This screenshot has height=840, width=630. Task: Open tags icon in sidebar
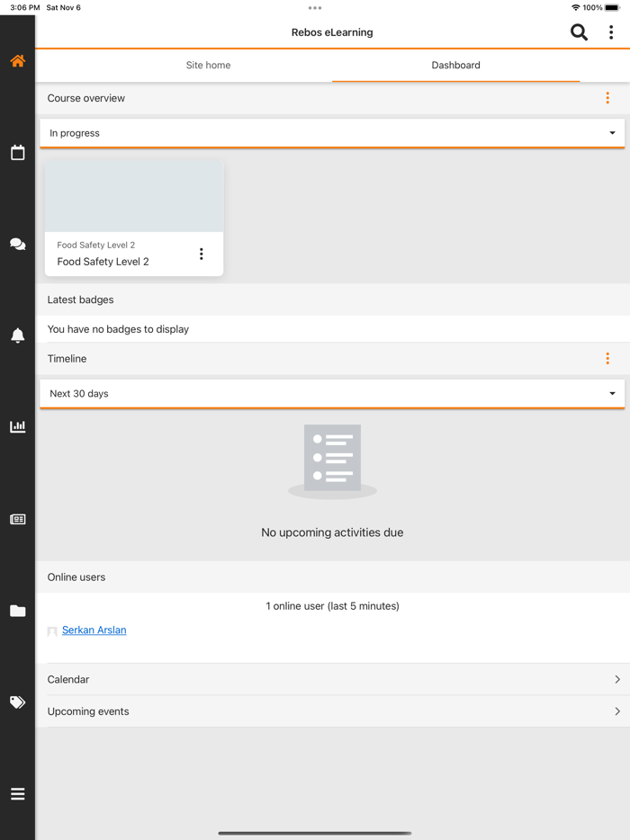(17, 702)
